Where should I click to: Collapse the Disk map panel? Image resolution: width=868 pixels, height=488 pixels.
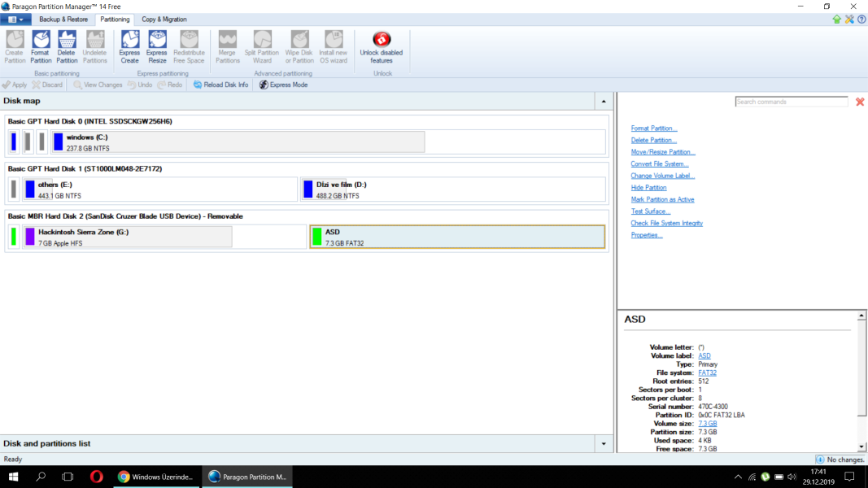604,102
